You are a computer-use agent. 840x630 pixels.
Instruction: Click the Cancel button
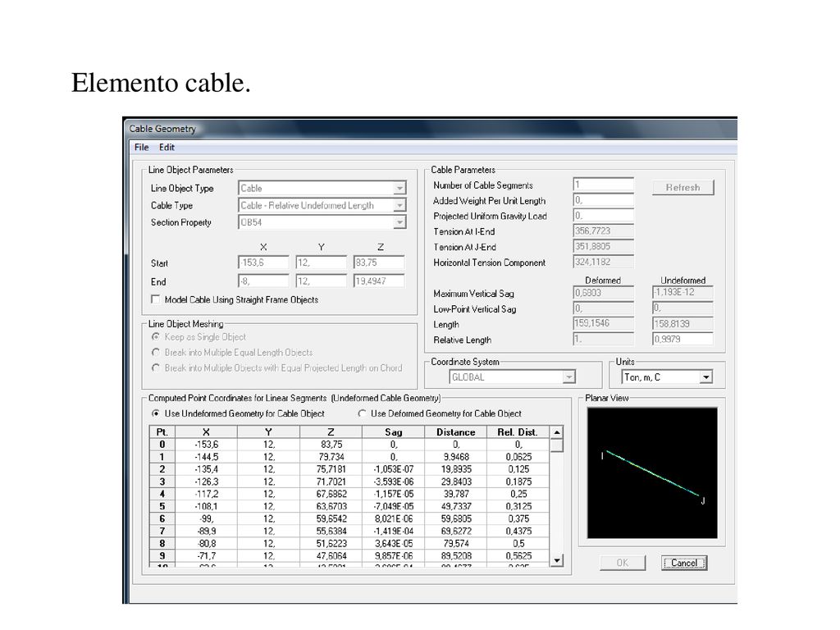click(684, 563)
